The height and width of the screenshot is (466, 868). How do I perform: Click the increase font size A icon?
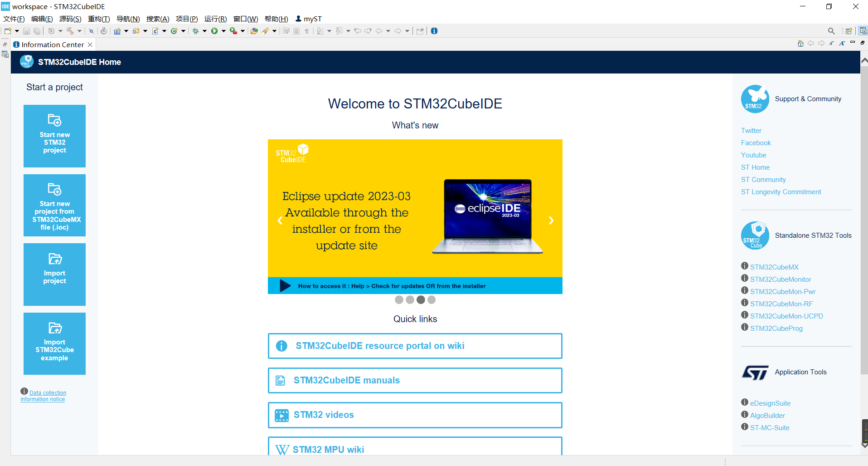point(842,44)
